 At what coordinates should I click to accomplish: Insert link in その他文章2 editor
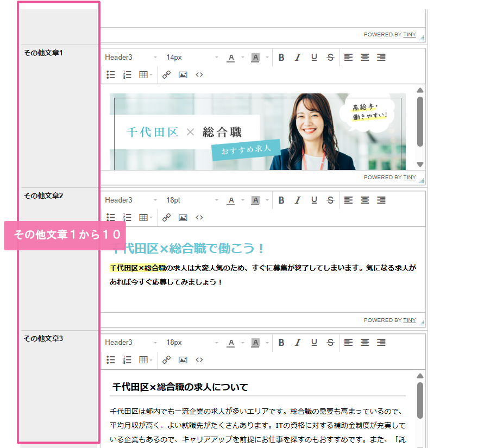[166, 218]
